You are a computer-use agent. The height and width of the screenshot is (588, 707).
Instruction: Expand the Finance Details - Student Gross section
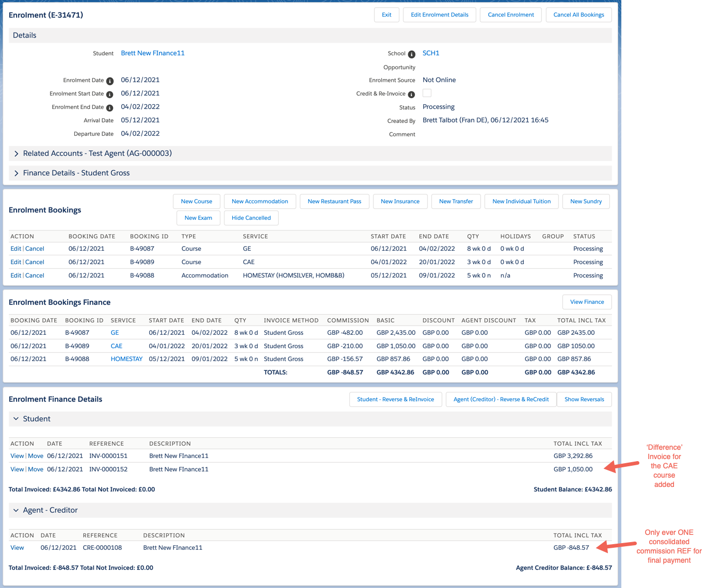(x=17, y=173)
